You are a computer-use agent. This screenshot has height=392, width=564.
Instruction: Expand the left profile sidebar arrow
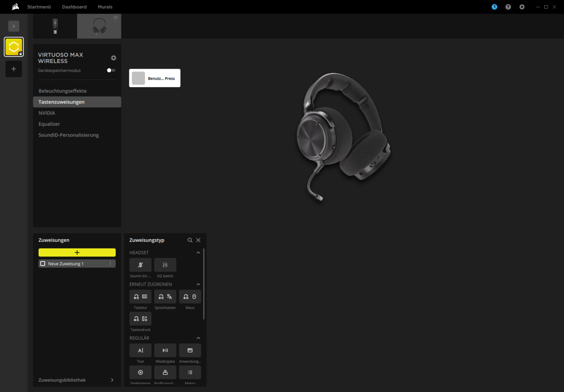pyautogui.click(x=14, y=26)
